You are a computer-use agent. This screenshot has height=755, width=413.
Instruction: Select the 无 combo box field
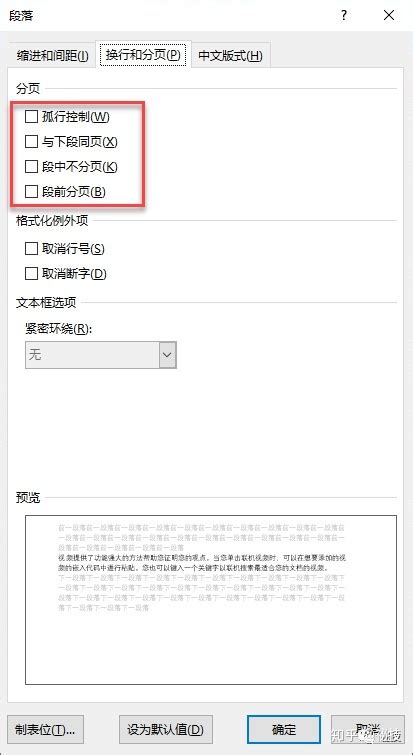click(x=101, y=355)
